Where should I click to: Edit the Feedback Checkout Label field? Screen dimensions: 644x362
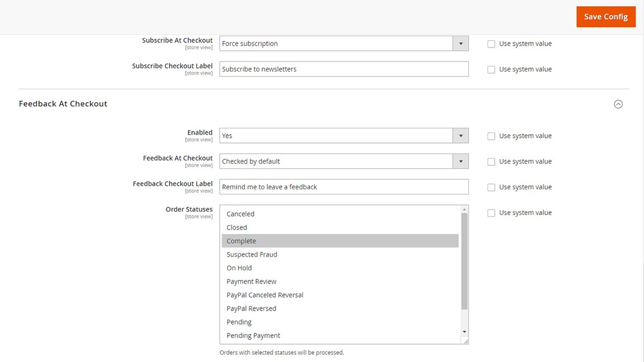tap(344, 187)
